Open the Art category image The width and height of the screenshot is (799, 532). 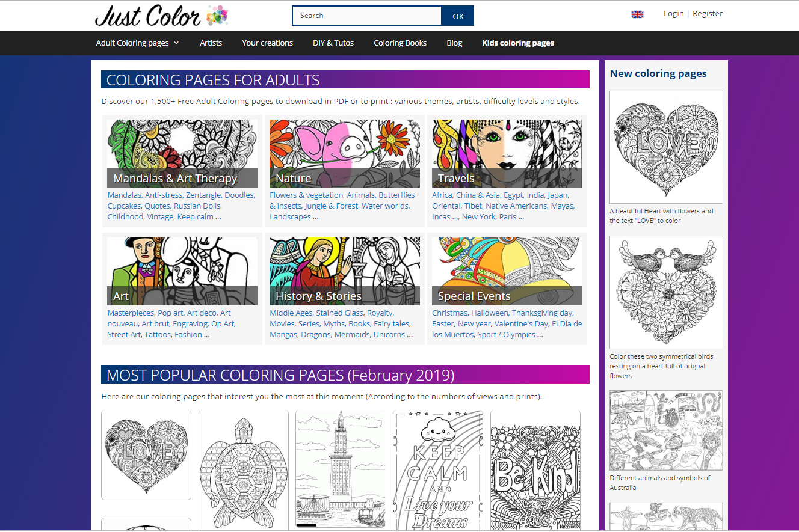(182, 271)
